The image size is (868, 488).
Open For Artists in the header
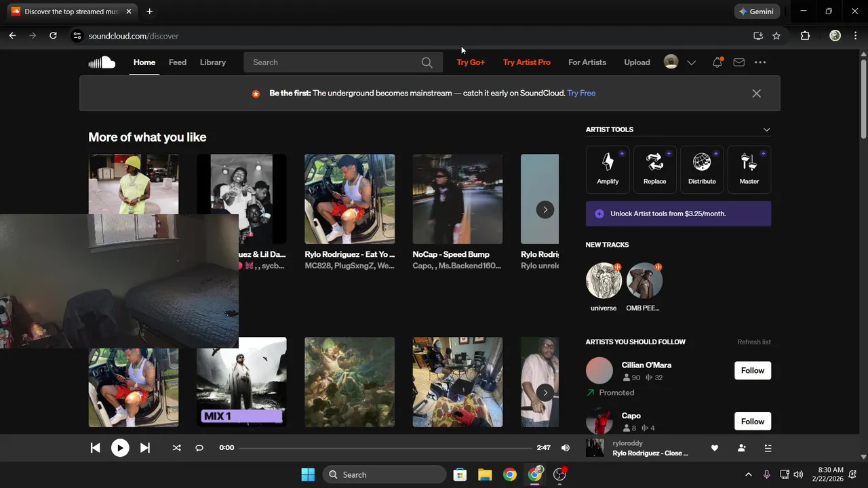(587, 62)
